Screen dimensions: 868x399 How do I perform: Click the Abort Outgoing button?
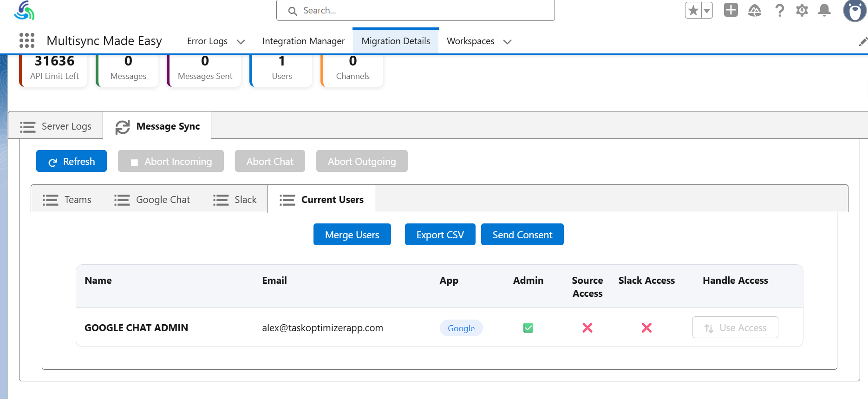tap(362, 161)
